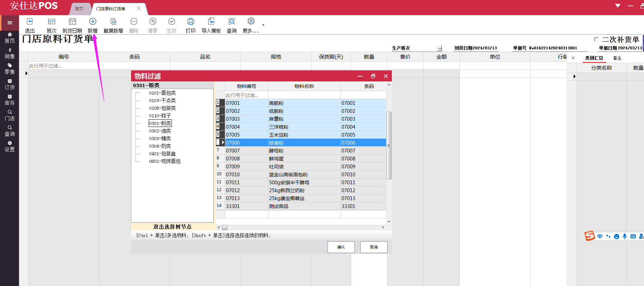Select the 0302-油类 tree node

pyautogui.click(x=160, y=131)
